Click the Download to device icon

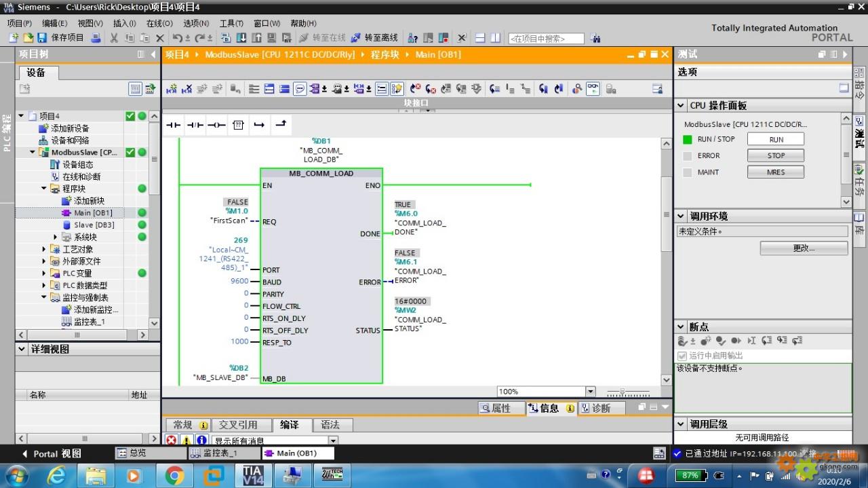242,38
